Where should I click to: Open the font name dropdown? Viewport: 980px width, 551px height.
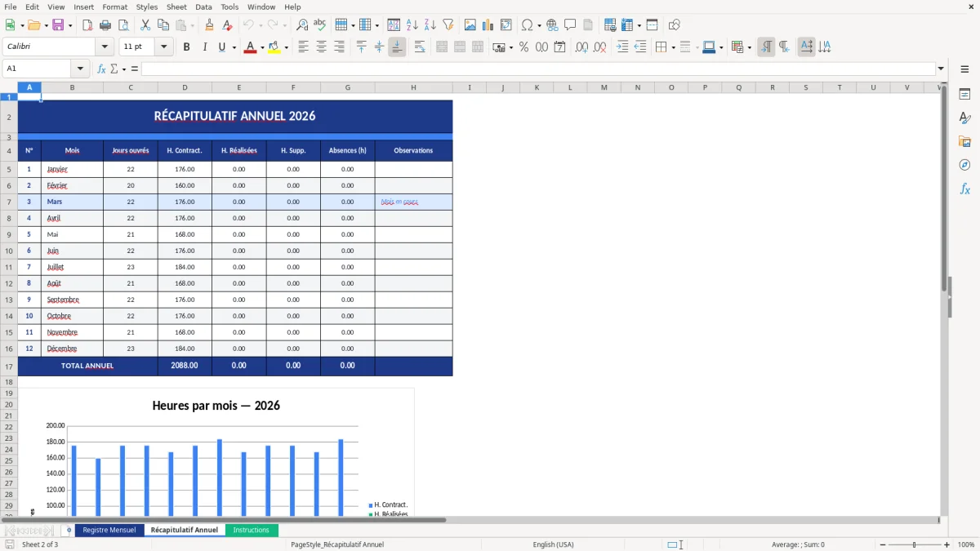click(x=105, y=47)
